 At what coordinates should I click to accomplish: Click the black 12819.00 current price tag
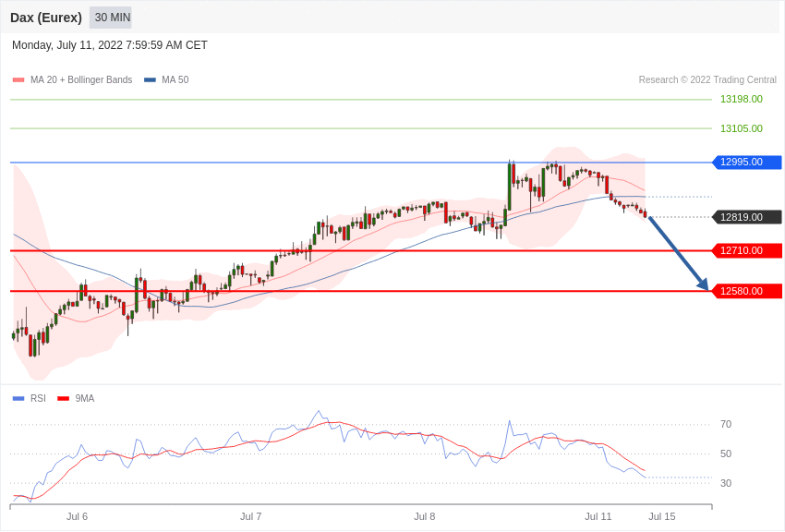click(747, 217)
